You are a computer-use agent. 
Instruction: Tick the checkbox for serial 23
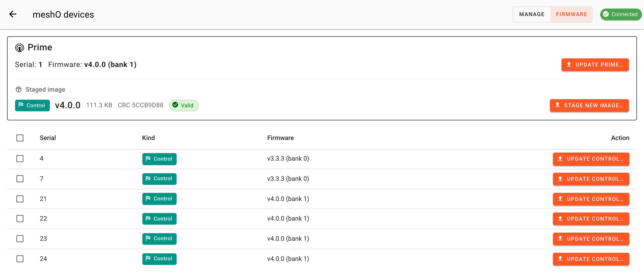20,238
